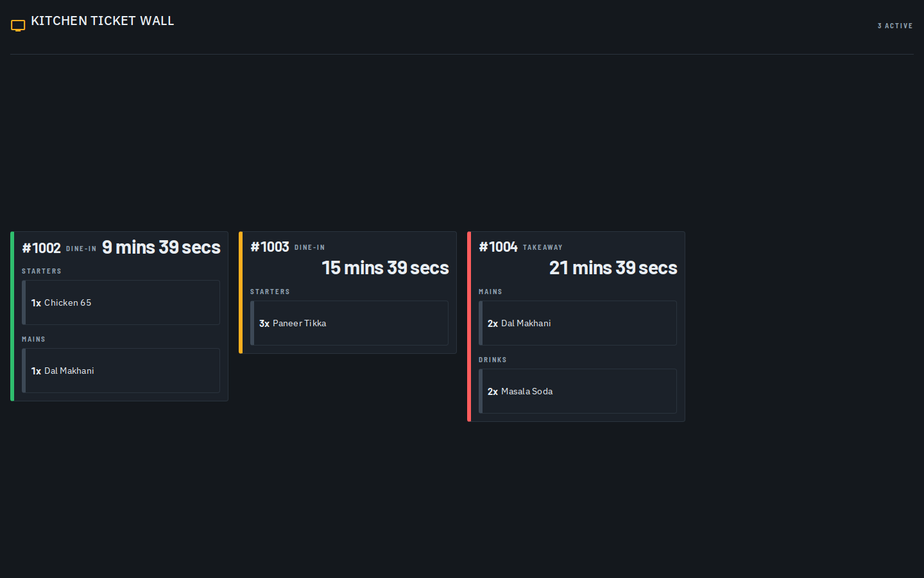Click the 9 mins 39 secs timer
Image resolution: width=924 pixels, height=578 pixels.
(x=161, y=247)
